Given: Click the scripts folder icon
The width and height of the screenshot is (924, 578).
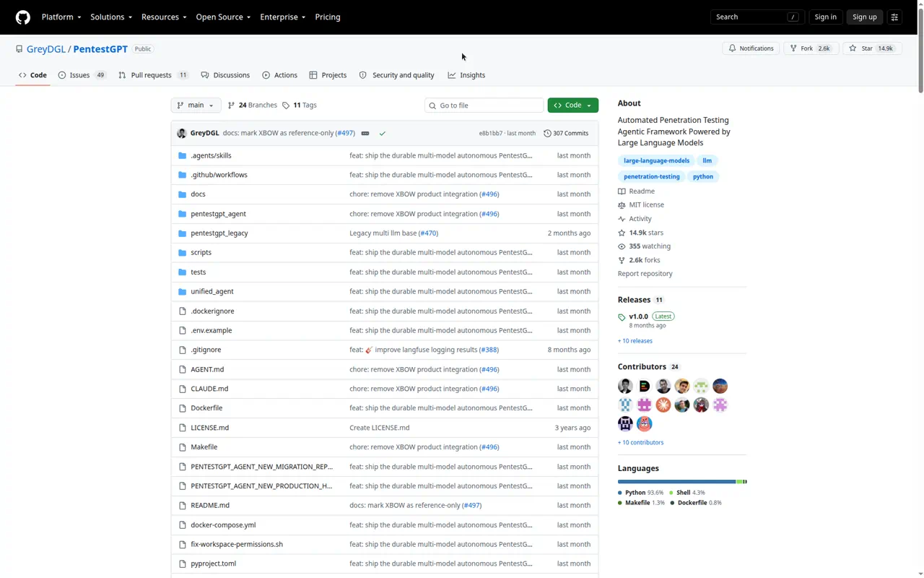Looking at the screenshot, I should click(183, 252).
